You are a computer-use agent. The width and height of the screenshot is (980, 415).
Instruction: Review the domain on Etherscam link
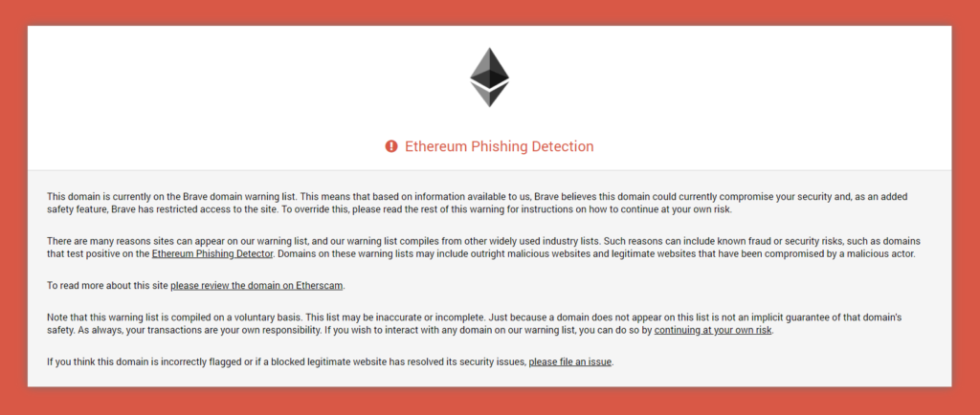pyautogui.click(x=256, y=286)
